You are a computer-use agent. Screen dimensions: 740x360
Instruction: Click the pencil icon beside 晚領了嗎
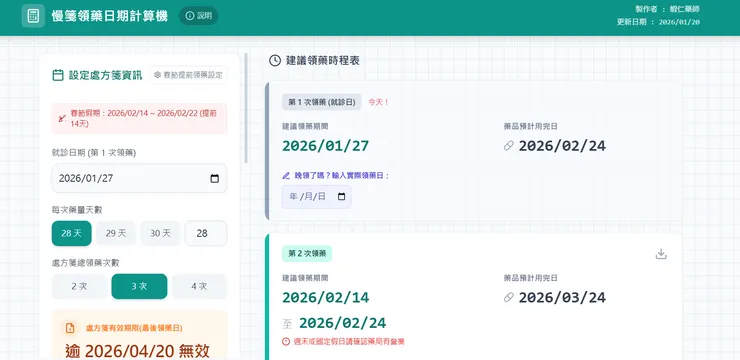pyautogui.click(x=286, y=176)
